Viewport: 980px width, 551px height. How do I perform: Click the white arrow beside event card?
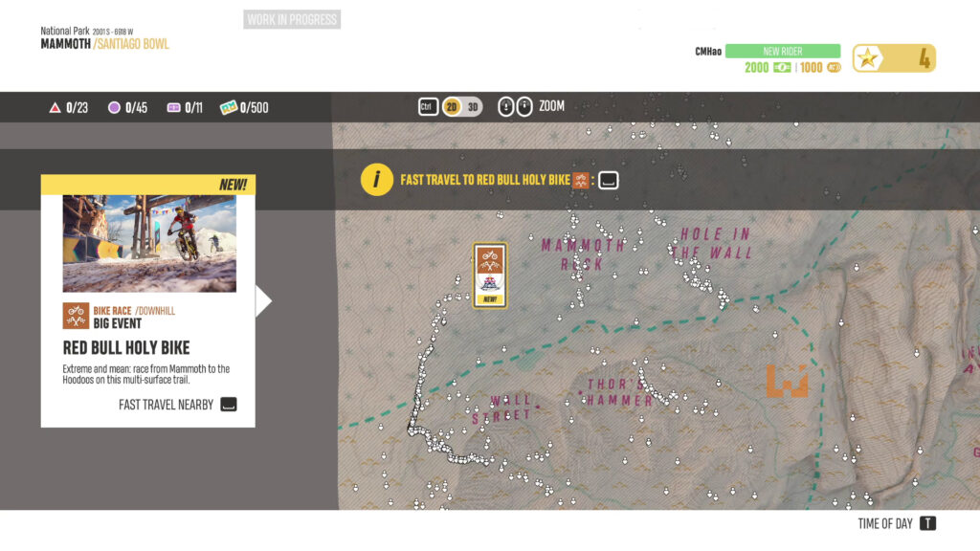tap(263, 301)
